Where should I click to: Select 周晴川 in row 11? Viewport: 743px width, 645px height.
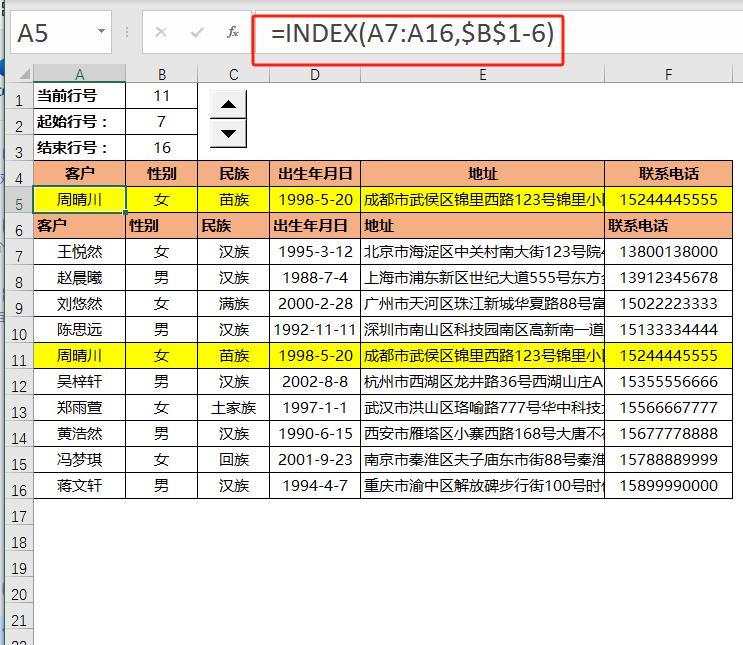80,356
